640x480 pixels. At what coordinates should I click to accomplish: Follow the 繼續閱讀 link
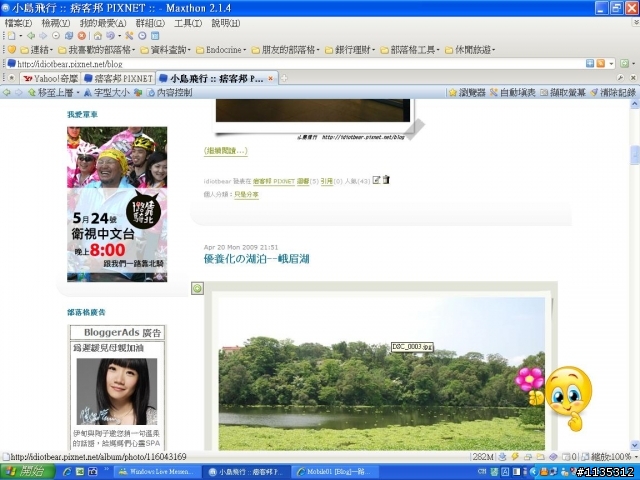click(225, 151)
